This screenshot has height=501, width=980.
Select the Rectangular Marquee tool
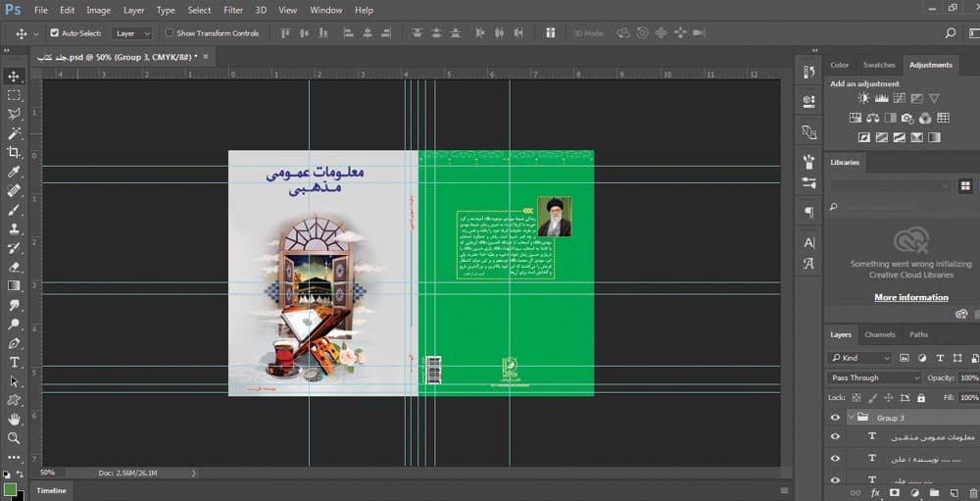pos(13,96)
